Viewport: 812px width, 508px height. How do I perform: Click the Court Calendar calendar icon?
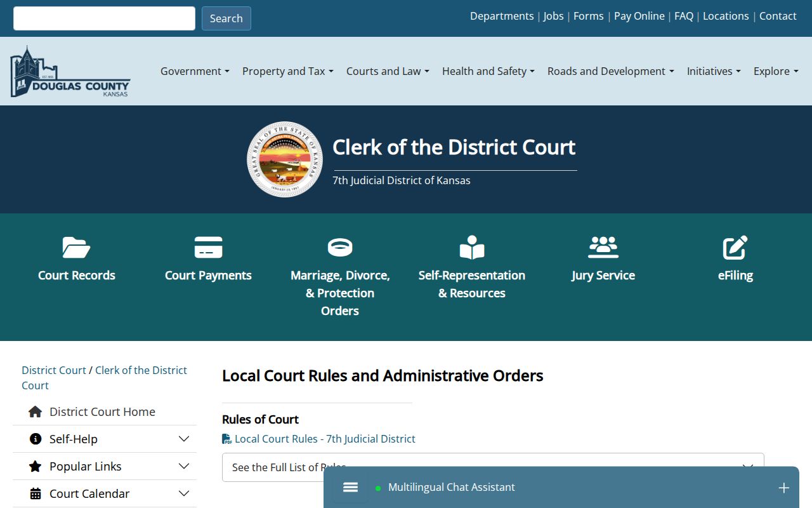pyautogui.click(x=36, y=493)
